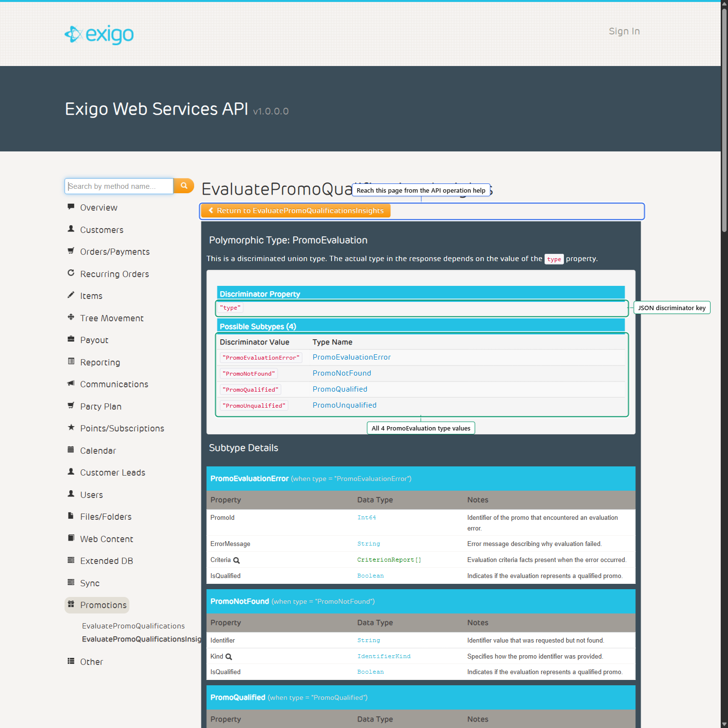The image size is (728, 728).
Task: Open the Web Content menu section
Action: pos(107,539)
